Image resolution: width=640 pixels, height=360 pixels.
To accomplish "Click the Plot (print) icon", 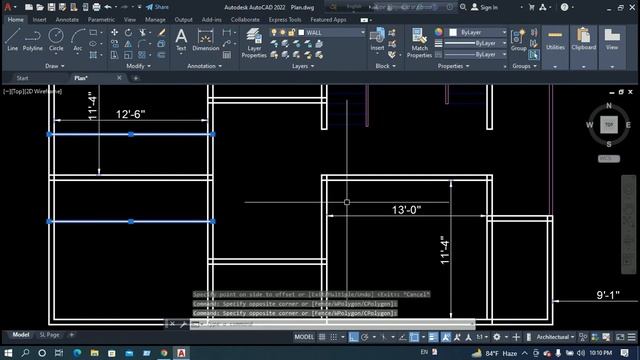I will coord(96,7).
